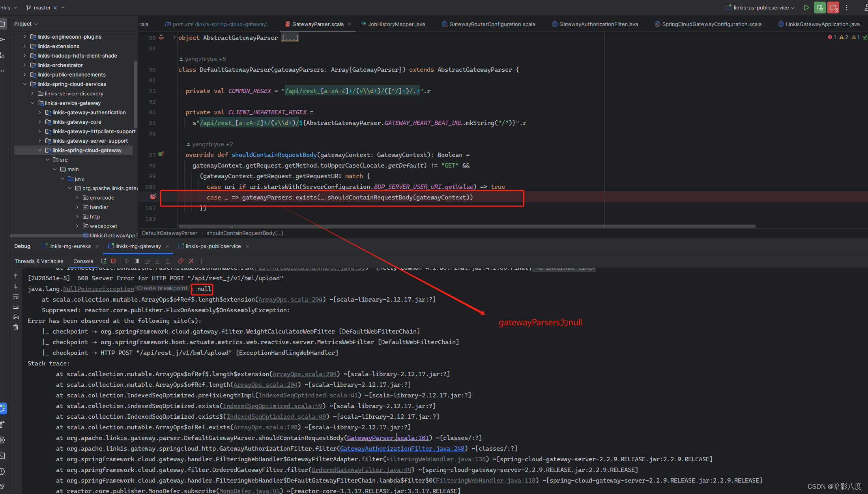Switch to the pom.xml (linkis-spring-cloud-gateway) tab
The image size is (868, 494).
tap(217, 24)
